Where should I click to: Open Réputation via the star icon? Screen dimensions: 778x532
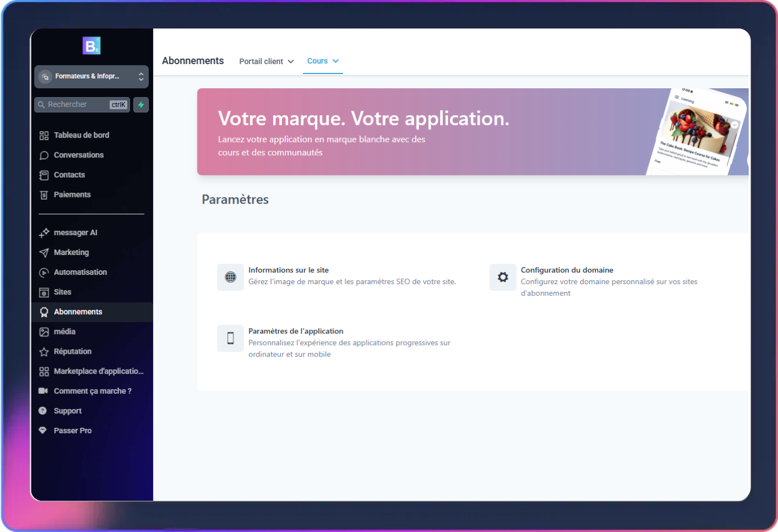point(44,352)
